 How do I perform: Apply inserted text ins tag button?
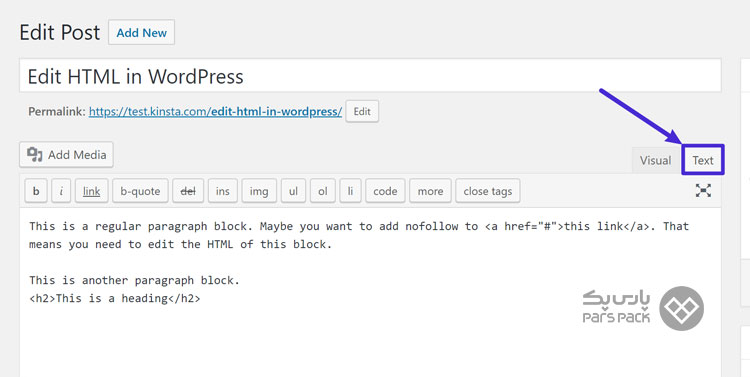(222, 191)
